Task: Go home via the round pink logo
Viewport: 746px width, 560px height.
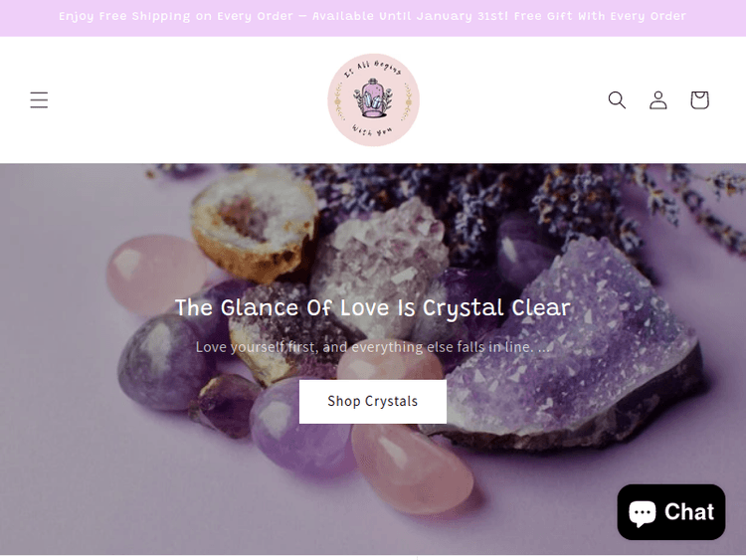Action: point(373,99)
